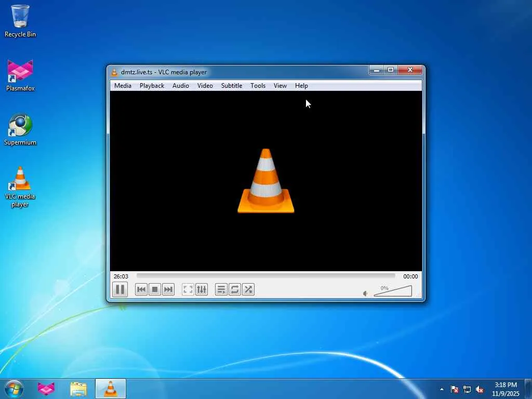Select the Plasmafox desktop shortcut
Image resolution: width=532 pixels, height=399 pixels.
(x=20, y=75)
